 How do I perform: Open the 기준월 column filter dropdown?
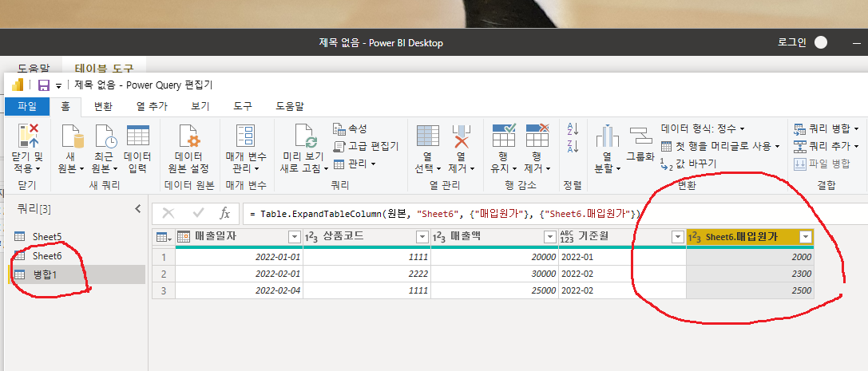(x=678, y=237)
